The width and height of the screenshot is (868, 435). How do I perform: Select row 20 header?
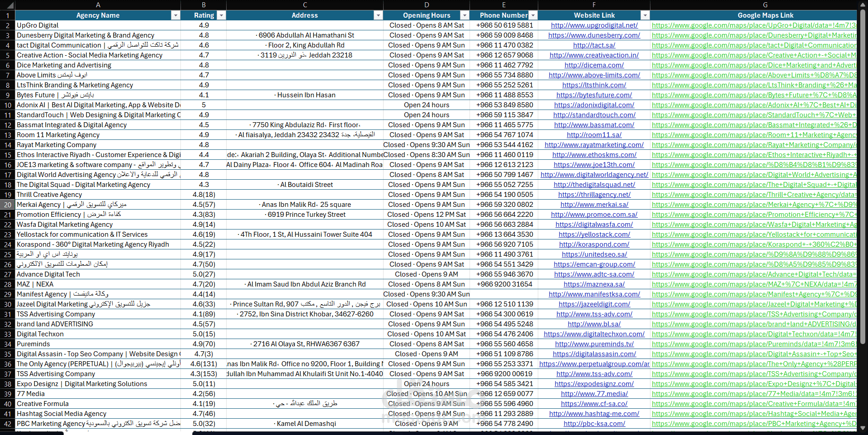point(8,205)
